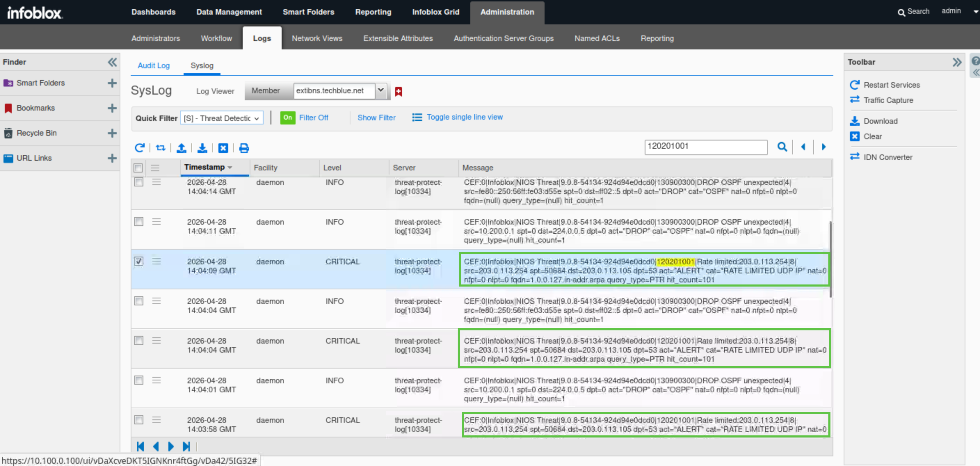Viewport: 980px width, 466px height.
Task: Go to previous search match arrow
Action: (803, 147)
